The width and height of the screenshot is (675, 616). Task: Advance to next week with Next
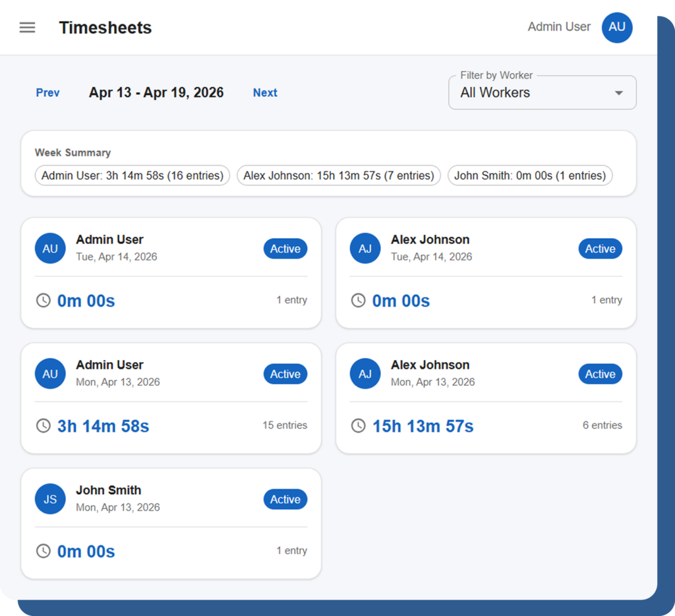265,93
